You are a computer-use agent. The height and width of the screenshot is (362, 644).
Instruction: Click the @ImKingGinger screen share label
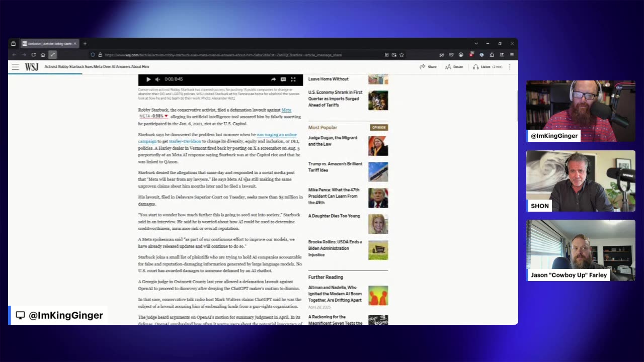pos(59,315)
